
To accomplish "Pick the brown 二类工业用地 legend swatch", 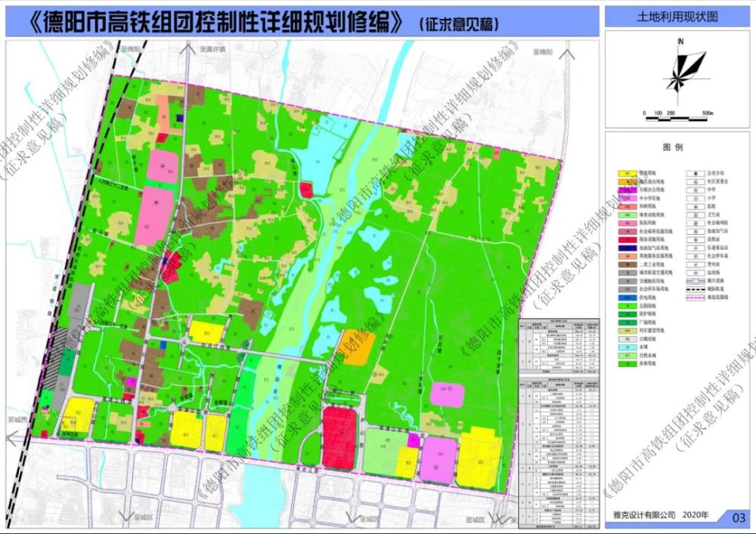I will pyautogui.click(x=627, y=264).
